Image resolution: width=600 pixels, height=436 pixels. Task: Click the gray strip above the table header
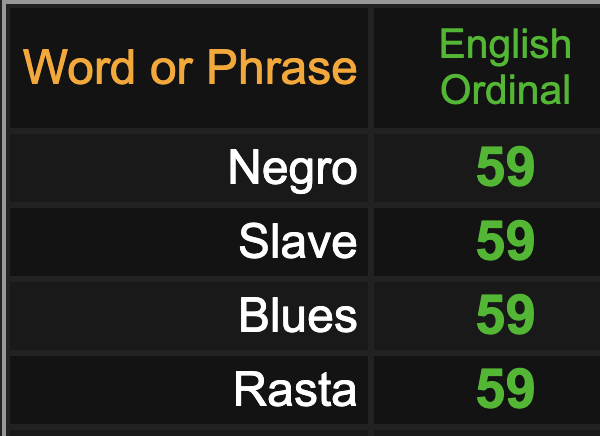(300, 2)
